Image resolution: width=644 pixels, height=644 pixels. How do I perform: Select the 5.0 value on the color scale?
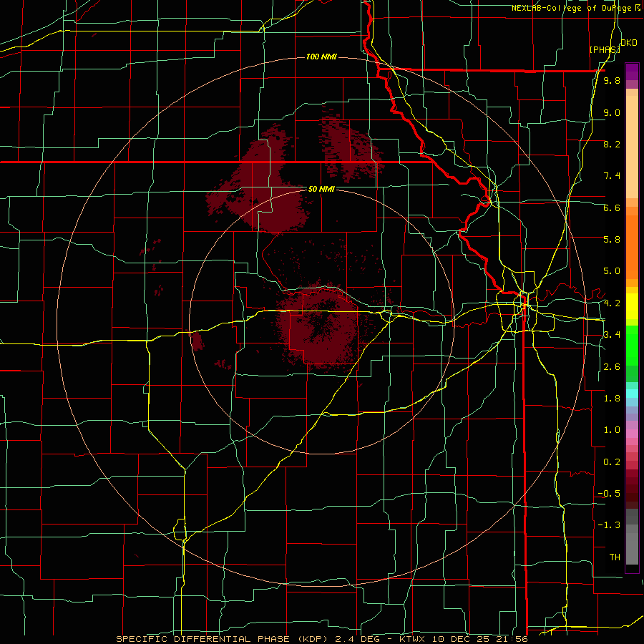click(x=612, y=271)
